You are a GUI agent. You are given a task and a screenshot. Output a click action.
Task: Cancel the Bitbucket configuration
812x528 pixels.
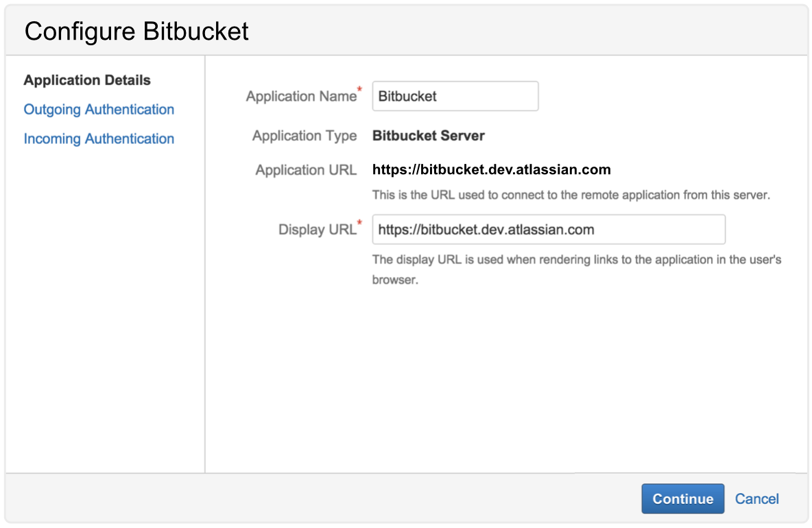tap(756, 499)
